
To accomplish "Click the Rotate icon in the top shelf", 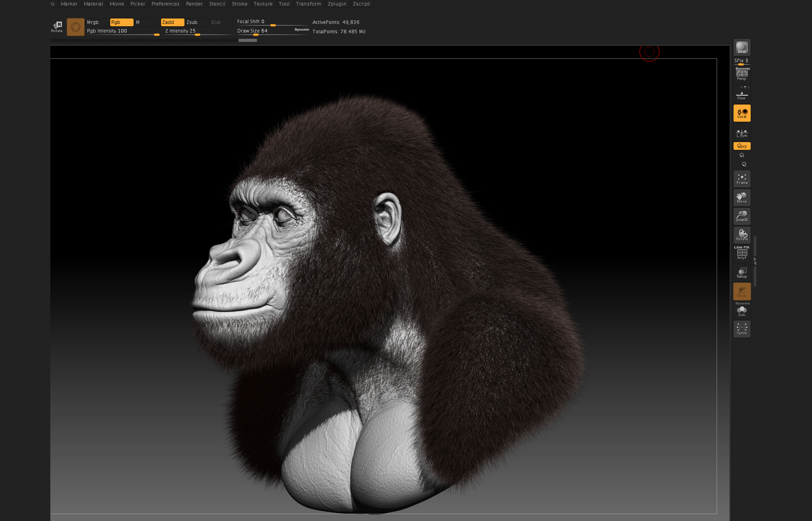I will [57, 27].
